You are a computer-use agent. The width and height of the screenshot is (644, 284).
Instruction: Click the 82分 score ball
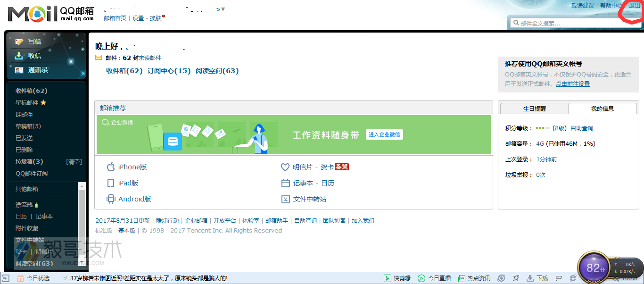tap(594, 268)
